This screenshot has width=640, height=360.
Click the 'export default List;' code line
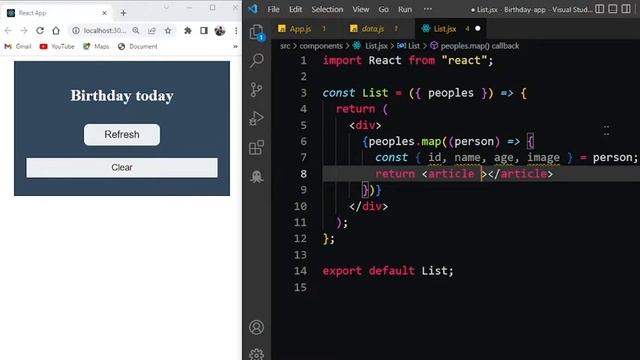pos(388,271)
